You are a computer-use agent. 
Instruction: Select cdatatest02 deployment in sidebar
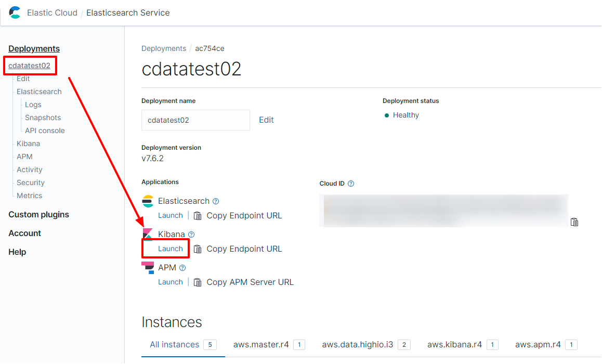[x=30, y=66]
